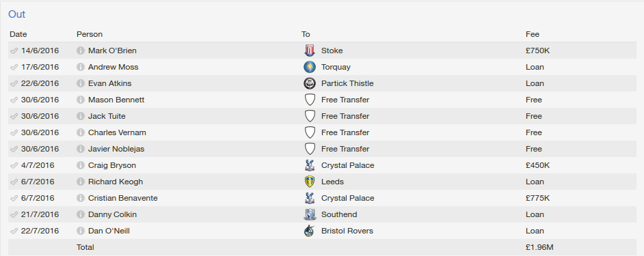Go to Crystal Palace from Bryson row

tap(347, 165)
